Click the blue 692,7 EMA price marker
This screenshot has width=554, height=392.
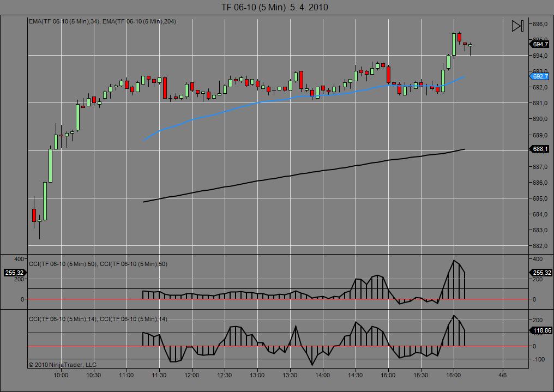(539, 76)
